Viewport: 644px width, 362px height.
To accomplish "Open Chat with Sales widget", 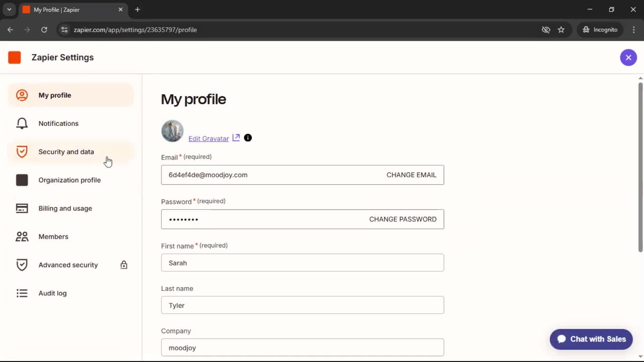I will pyautogui.click(x=591, y=339).
